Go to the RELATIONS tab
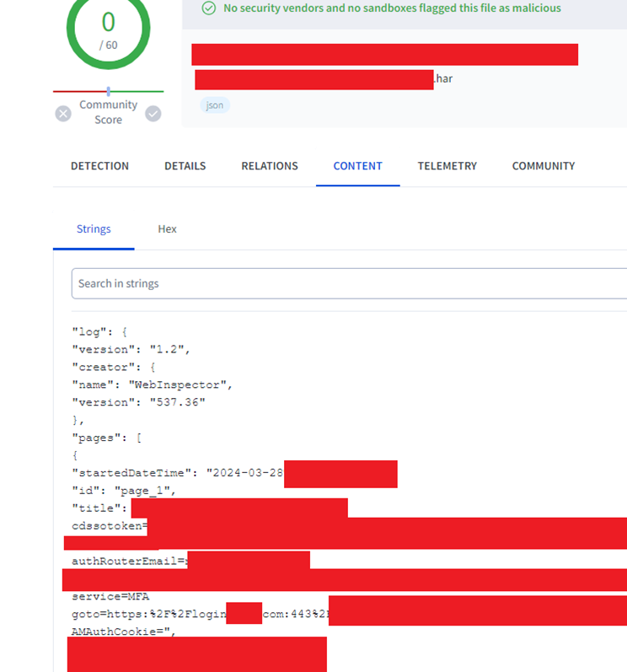Screen dimensions: 627x672 pyautogui.click(x=270, y=166)
